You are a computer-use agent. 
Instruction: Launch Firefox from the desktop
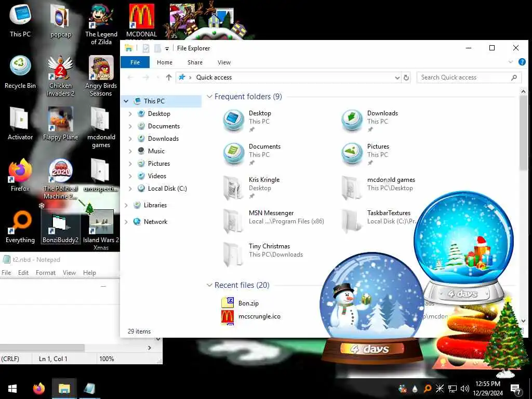[x=20, y=175]
